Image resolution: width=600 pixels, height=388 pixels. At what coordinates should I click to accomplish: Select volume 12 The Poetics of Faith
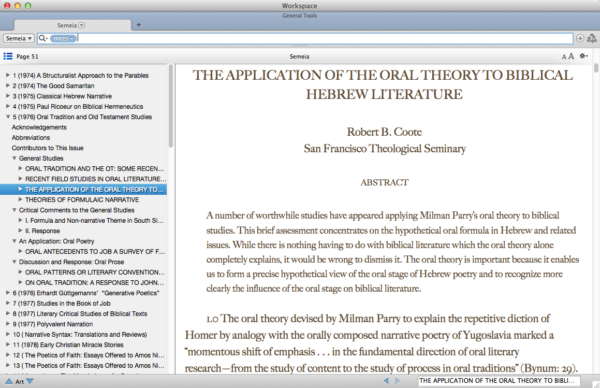(x=89, y=355)
